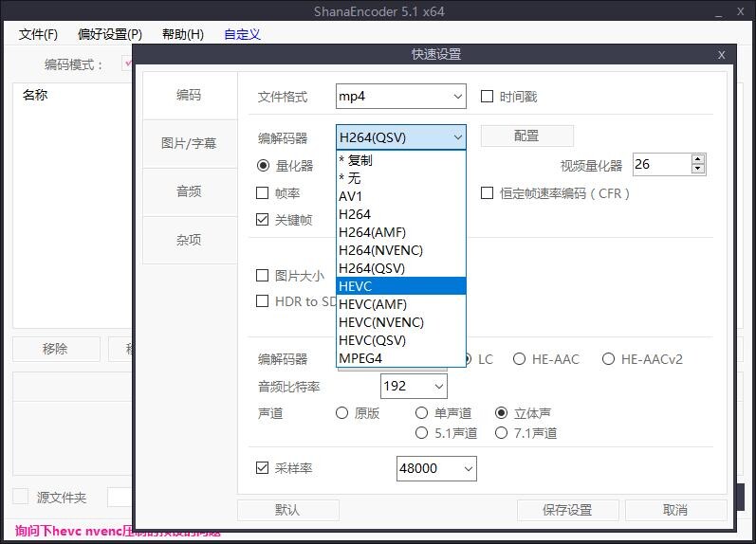Enable the 图片大小 checkbox
Image resolution: width=756 pixels, height=544 pixels.
click(263, 276)
